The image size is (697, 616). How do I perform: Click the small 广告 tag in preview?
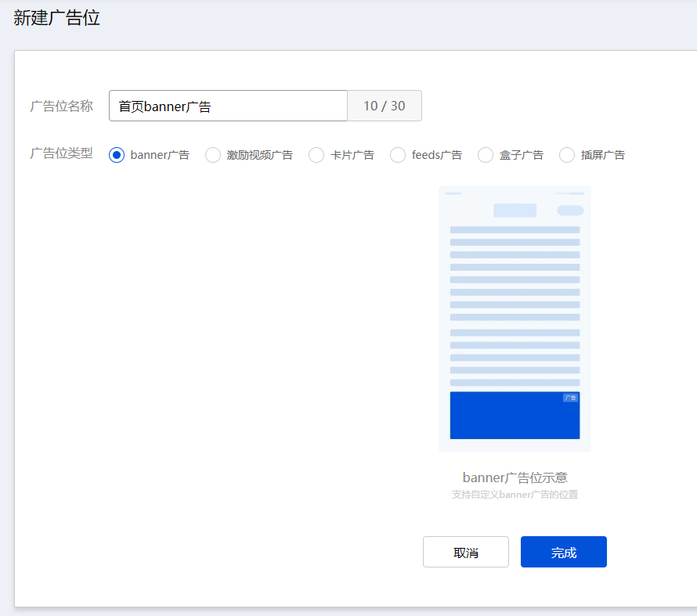(570, 398)
